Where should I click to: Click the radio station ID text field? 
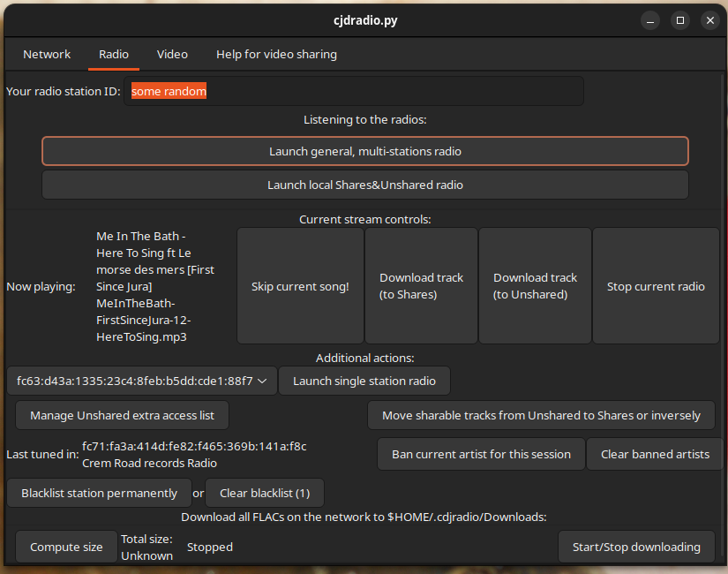pyautogui.click(x=353, y=91)
